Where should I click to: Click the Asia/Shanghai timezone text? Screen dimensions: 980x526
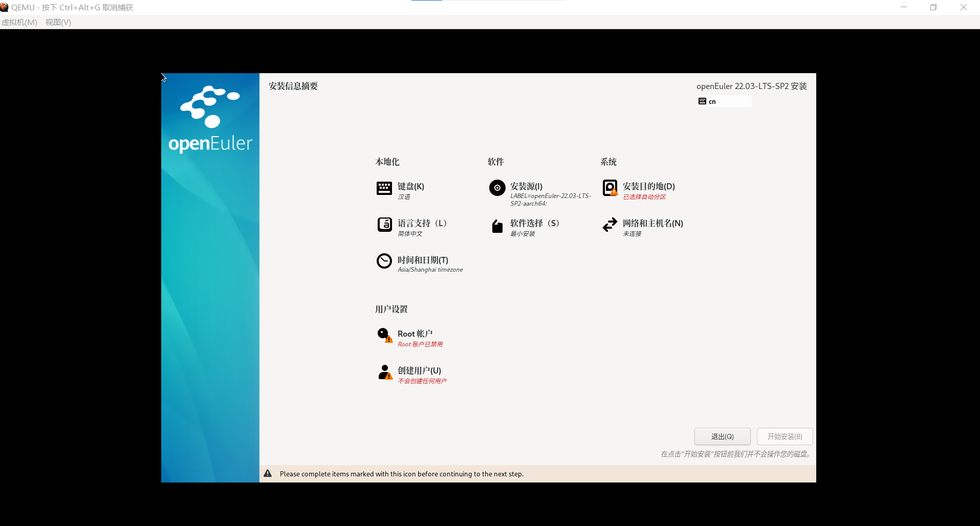click(430, 270)
